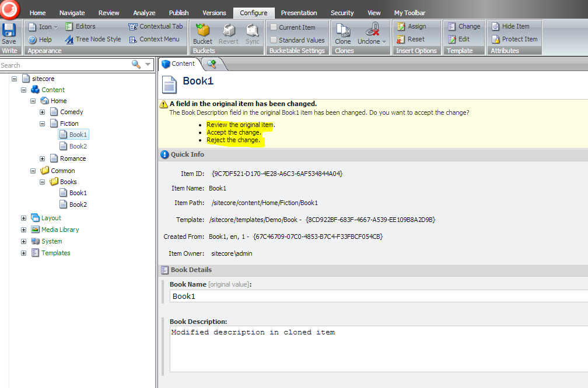Viewport: 588px width, 388px height.
Task: Expand the Layout tree node
Action: [23, 218]
